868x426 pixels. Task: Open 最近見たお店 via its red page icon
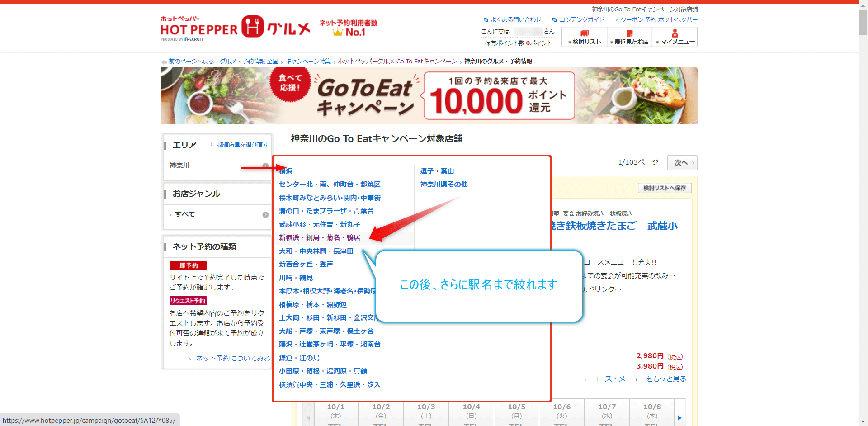629,33
